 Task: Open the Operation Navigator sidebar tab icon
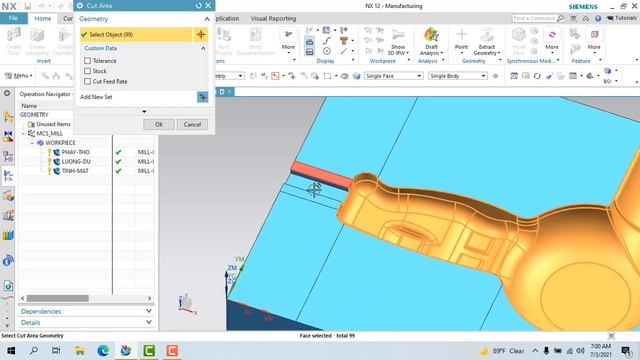coord(8,176)
